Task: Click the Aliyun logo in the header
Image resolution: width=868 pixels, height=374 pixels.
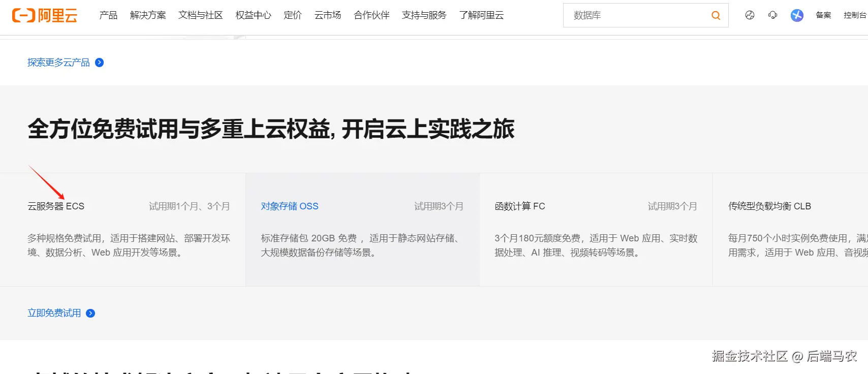Action: point(45,15)
